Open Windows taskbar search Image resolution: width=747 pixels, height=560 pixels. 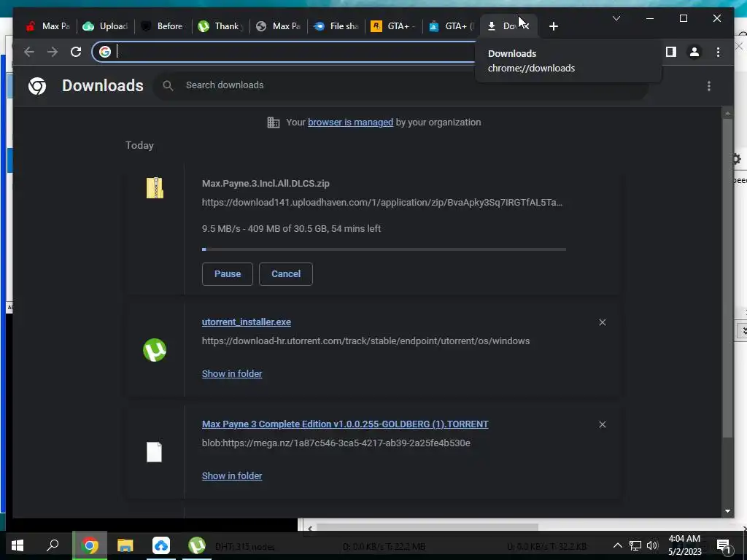point(53,545)
